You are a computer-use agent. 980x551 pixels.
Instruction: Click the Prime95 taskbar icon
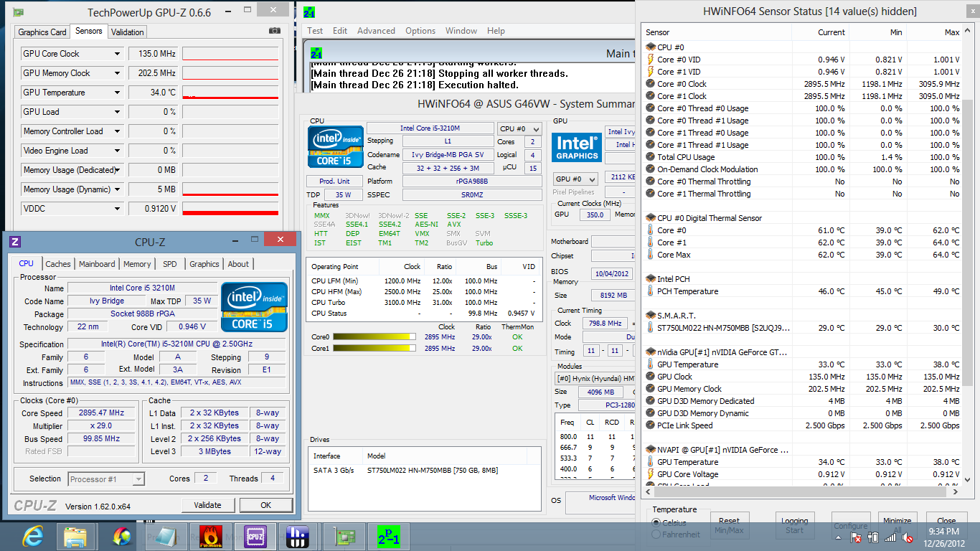coord(388,536)
